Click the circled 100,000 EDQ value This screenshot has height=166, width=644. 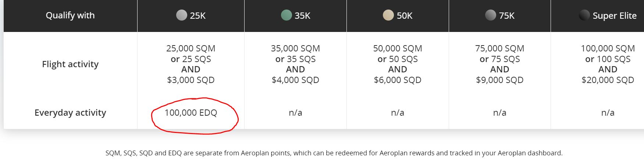coord(191,113)
